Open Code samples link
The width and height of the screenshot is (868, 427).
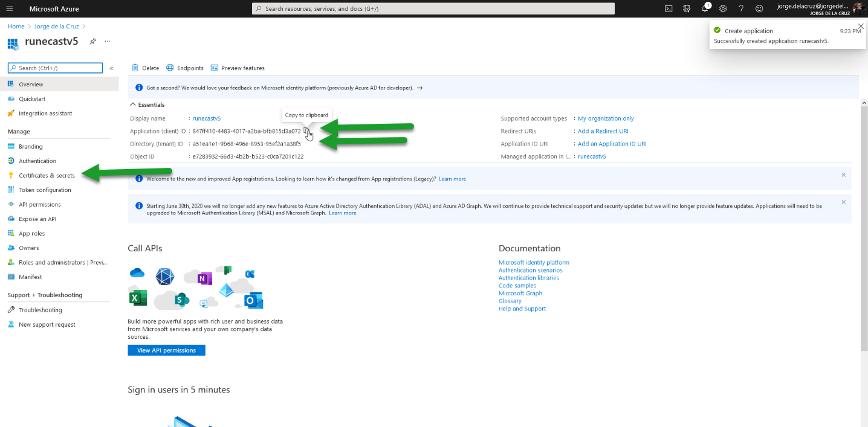pyautogui.click(x=517, y=286)
